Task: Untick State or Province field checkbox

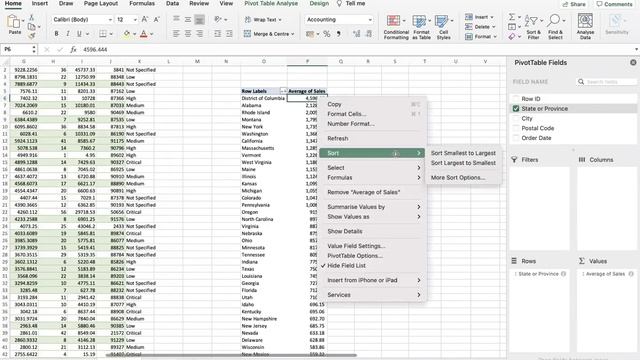Action: click(x=516, y=109)
